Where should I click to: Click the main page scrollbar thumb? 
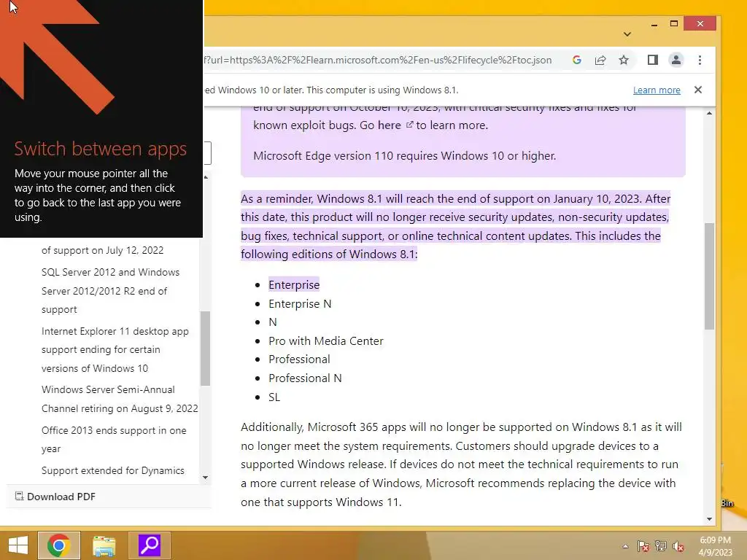click(709, 276)
